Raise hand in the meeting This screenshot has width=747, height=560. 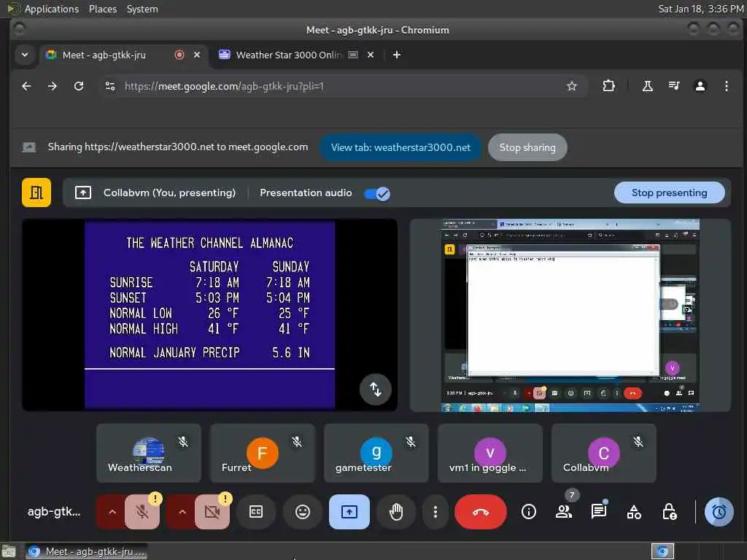396,512
